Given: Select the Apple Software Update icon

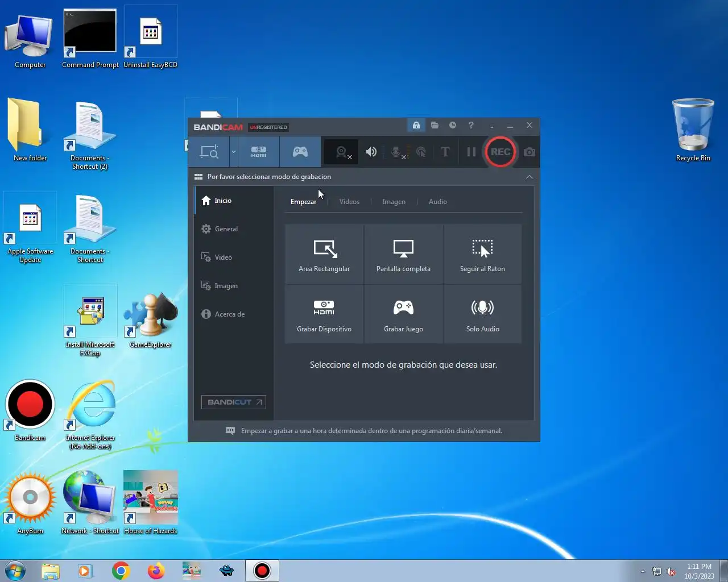Looking at the screenshot, I should pyautogui.click(x=30, y=228).
